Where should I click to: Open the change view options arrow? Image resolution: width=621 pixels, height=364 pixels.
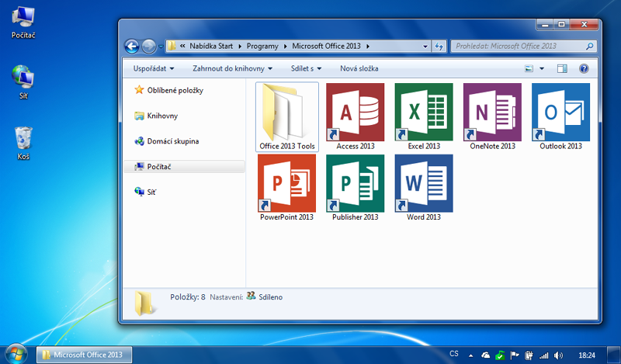click(x=542, y=68)
